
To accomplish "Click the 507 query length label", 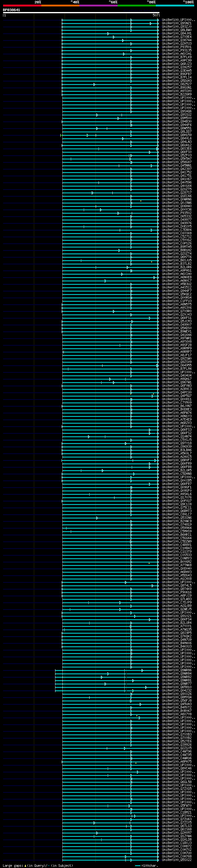I will (155, 15).
